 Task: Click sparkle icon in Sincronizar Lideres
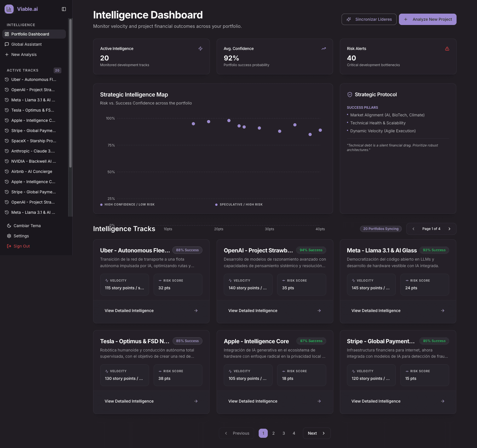[x=349, y=19]
